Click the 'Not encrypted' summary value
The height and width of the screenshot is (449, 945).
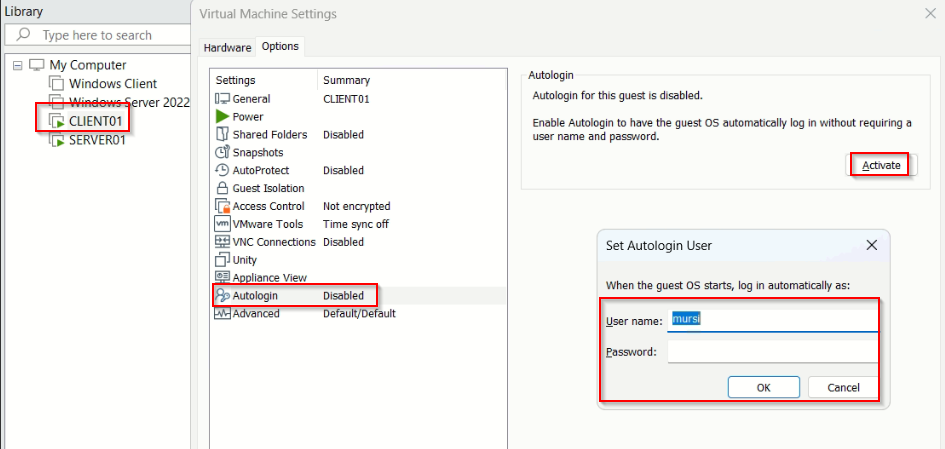357,206
